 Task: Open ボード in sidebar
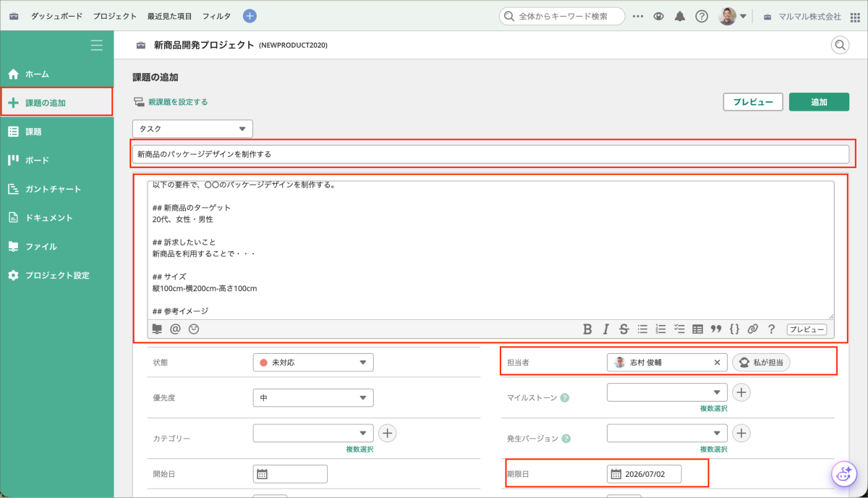pyautogui.click(x=56, y=160)
